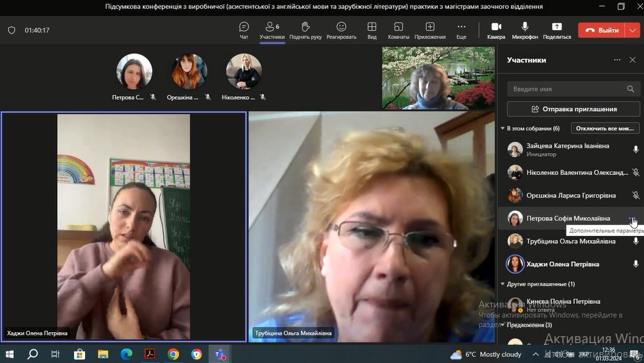Restore down the Teams meeting window
644x363 pixels.
click(621, 6)
